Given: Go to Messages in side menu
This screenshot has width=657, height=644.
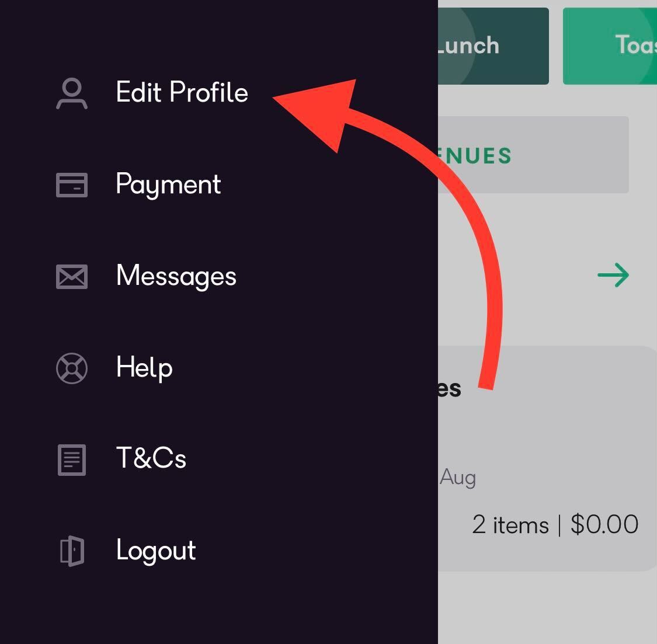Looking at the screenshot, I should pyautogui.click(x=176, y=276).
